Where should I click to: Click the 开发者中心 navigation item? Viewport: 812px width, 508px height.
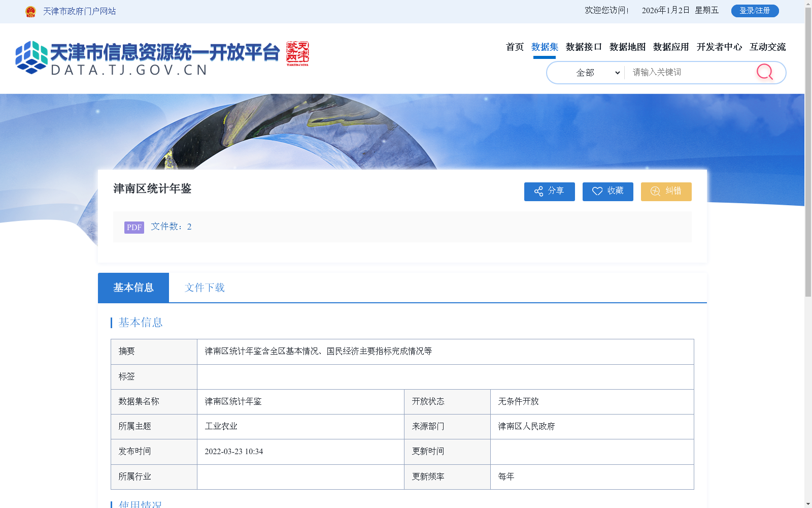point(719,47)
